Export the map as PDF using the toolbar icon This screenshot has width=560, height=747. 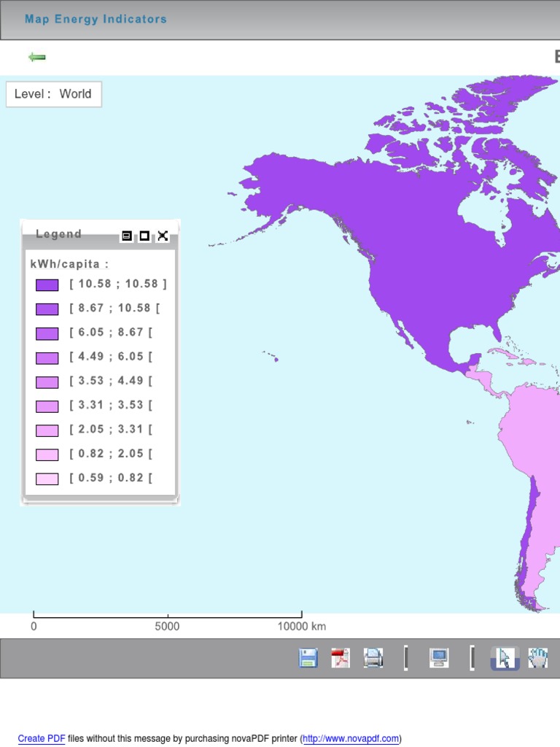[341, 658]
